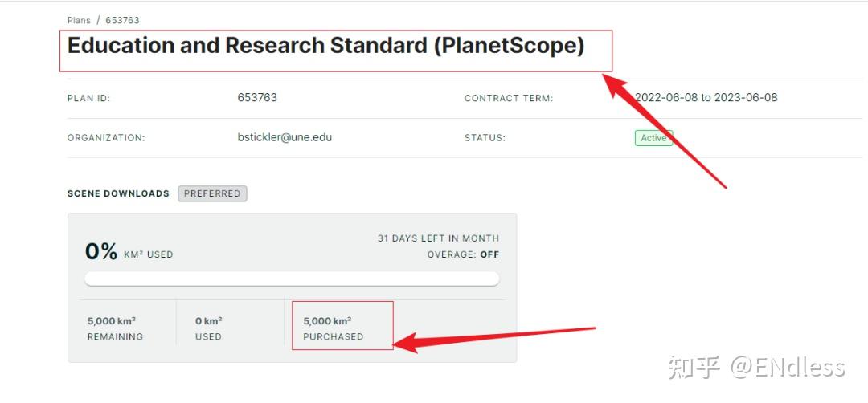Click the contract term date range

(x=706, y=98)
